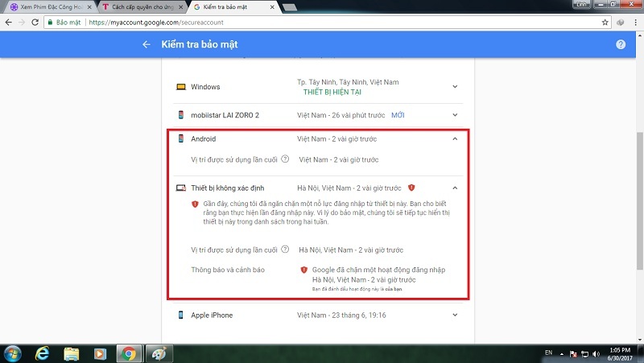
Task: Expand the mobiistar LAI ZORO 2 device row
Action: (455, 115)
